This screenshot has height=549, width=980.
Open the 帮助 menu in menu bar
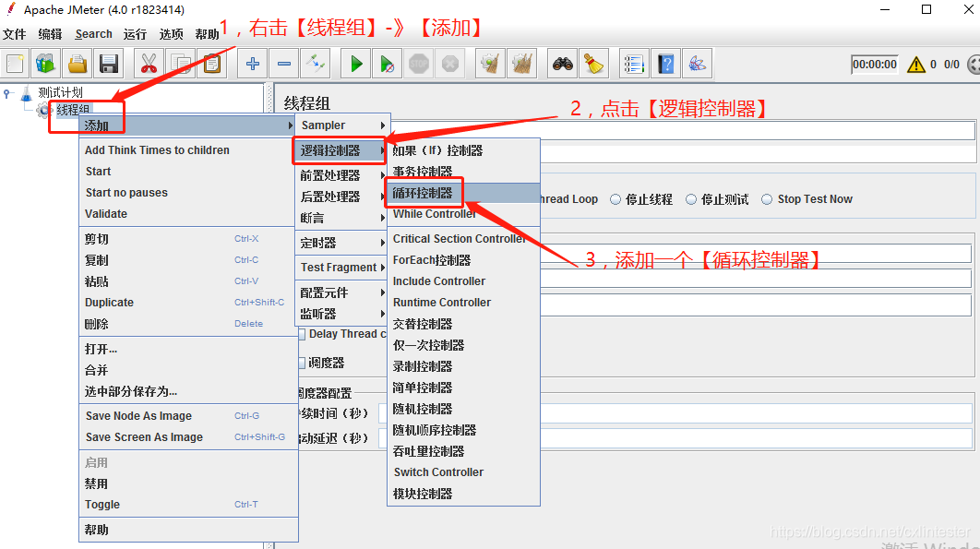coord(207,34)
